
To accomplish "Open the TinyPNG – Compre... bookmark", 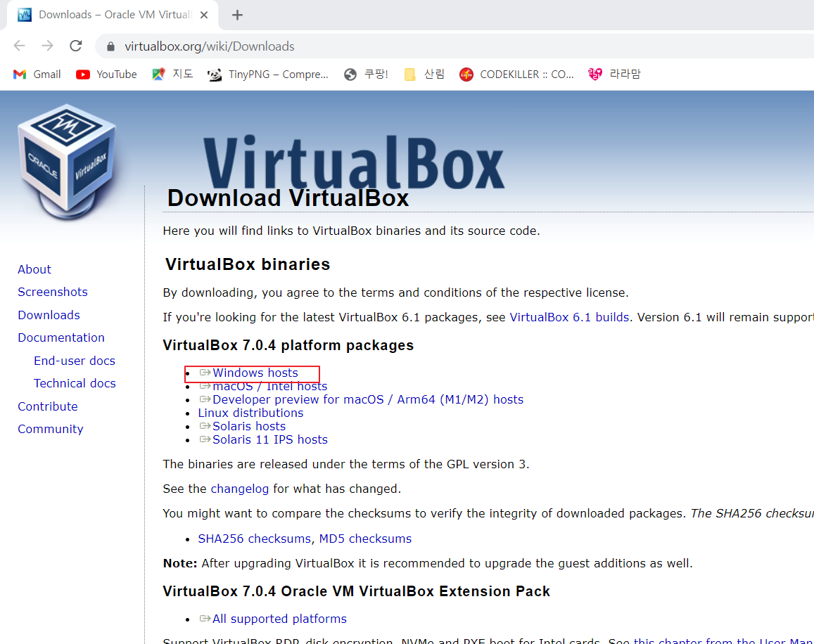I will (x=268, y=75).
